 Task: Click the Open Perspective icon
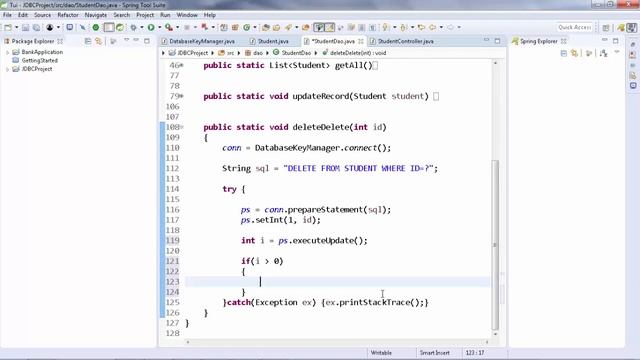point(606,27)
